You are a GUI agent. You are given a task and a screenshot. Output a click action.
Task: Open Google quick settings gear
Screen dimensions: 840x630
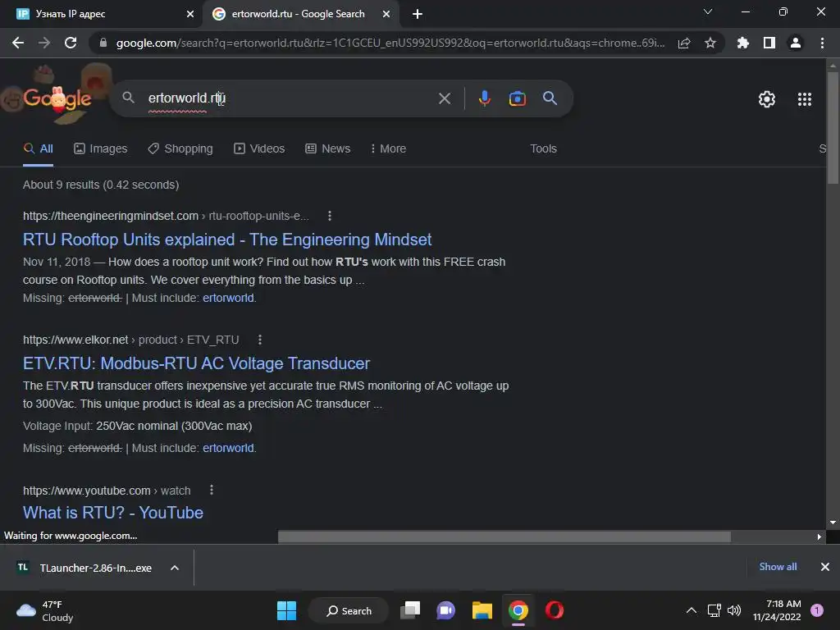(767, 99)
